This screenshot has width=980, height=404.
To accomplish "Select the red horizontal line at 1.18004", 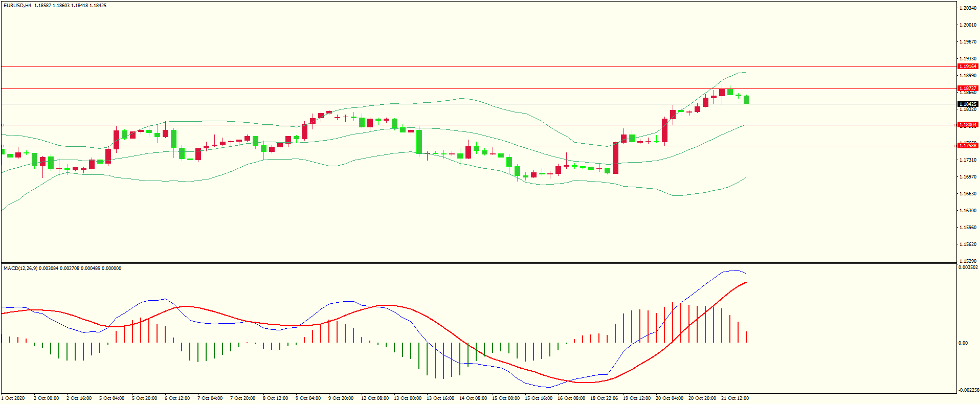I will click(478, 125).
